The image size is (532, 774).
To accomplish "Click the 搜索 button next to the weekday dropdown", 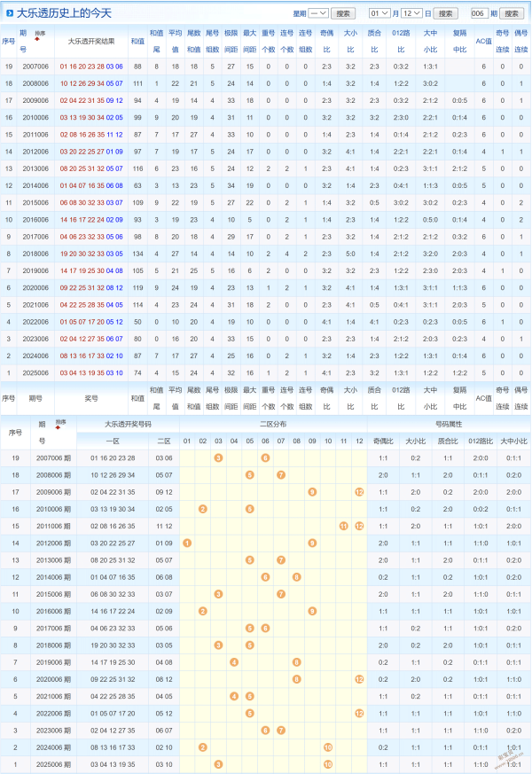I will tap(345, 13).
